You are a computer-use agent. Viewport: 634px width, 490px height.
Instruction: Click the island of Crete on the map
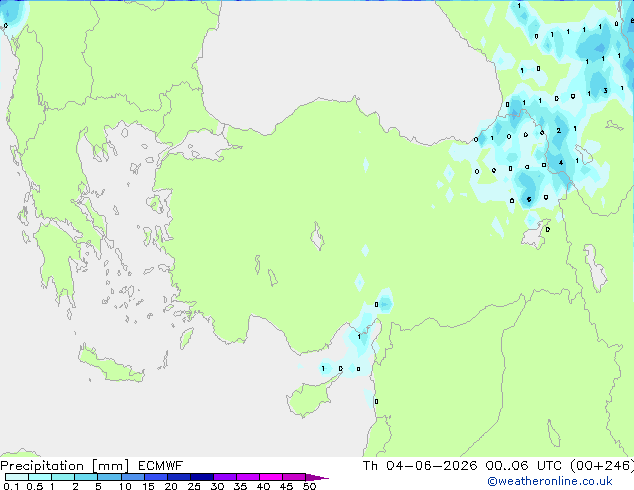pos(110,365)
